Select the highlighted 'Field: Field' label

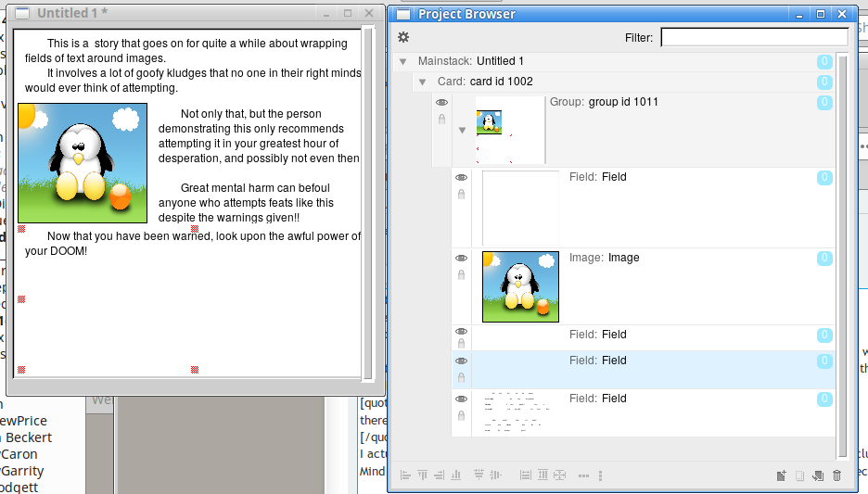tap(598, 361)
